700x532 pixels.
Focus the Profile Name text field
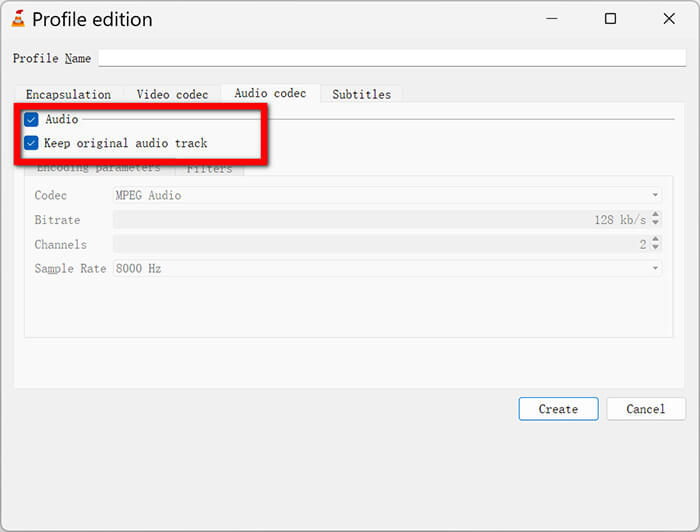coord(391,59)
